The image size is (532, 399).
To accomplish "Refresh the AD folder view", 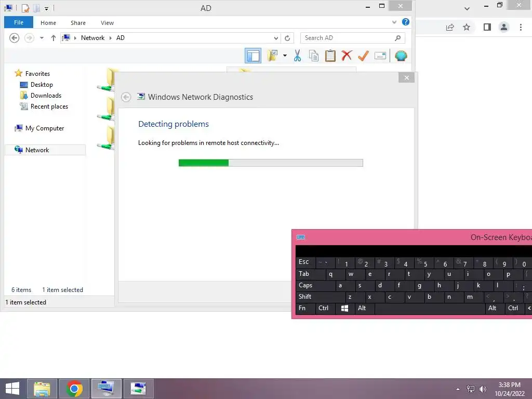I will pyautogui.click(x=287, y=38).
